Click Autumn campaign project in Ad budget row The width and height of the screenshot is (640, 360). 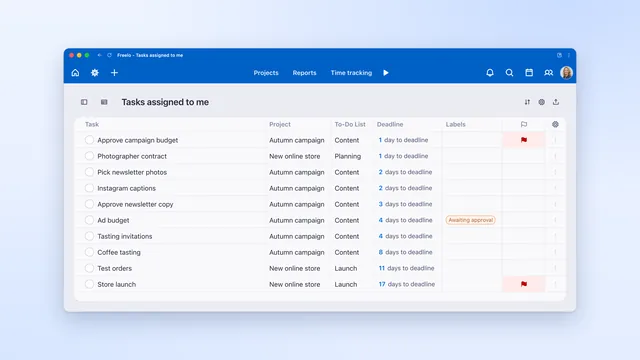point(296,220)
